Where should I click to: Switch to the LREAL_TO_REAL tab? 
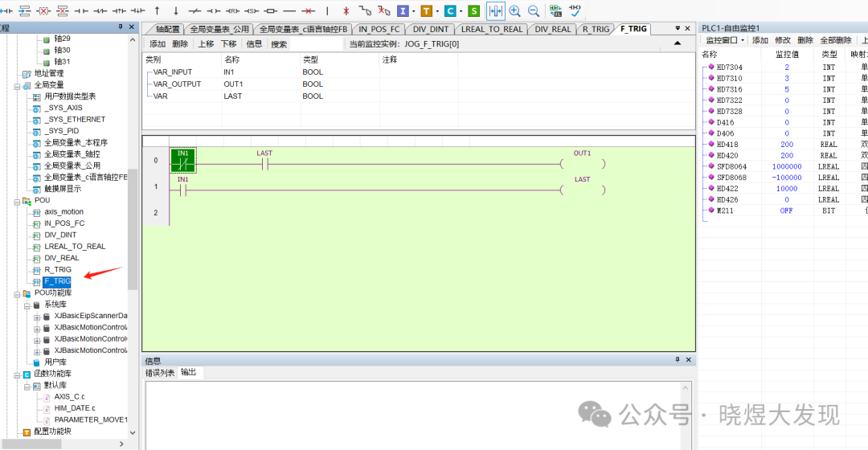click(x=492, y=30)
